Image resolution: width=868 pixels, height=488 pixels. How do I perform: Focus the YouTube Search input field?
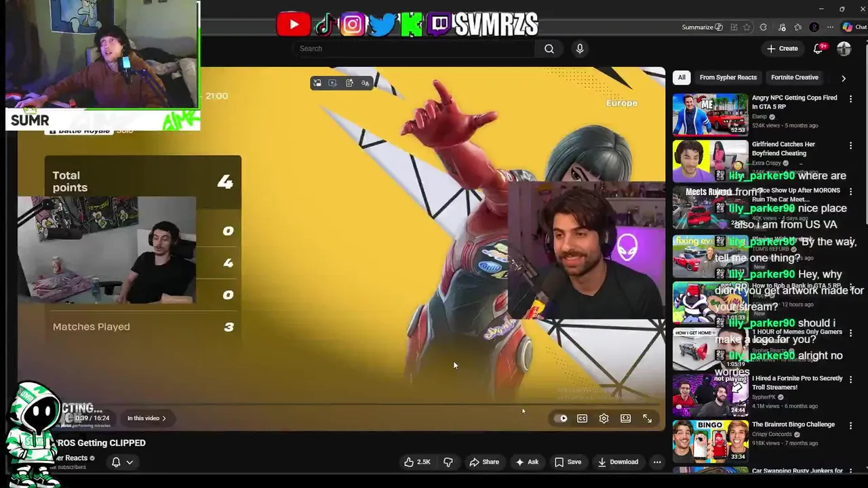[x=415, y=49]
